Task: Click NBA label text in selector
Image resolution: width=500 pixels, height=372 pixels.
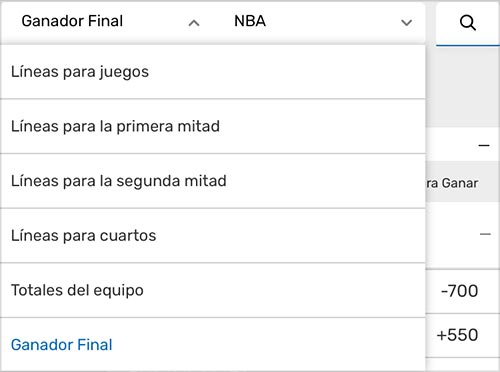Action: point(250,21)
